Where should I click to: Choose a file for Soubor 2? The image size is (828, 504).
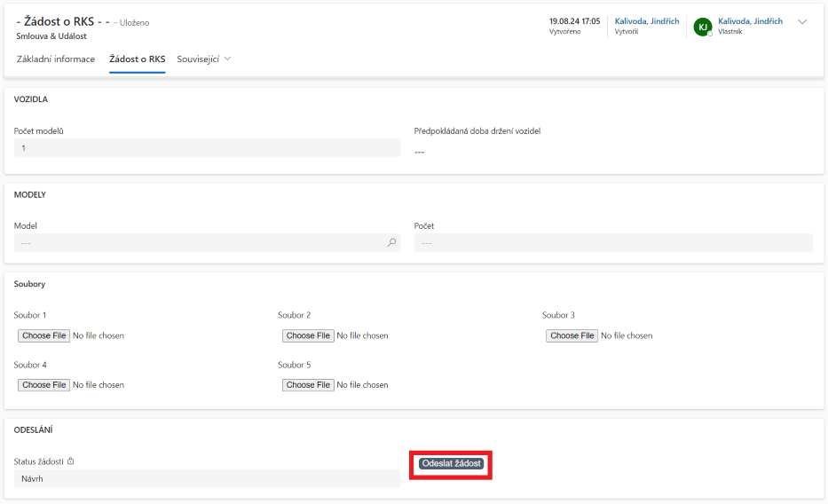coord(308,335)
